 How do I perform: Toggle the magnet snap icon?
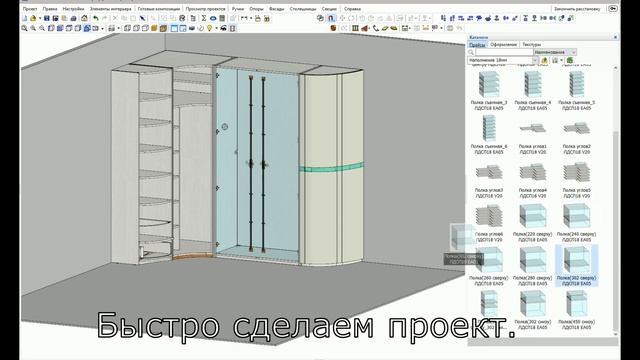click(x=331, y=18)
